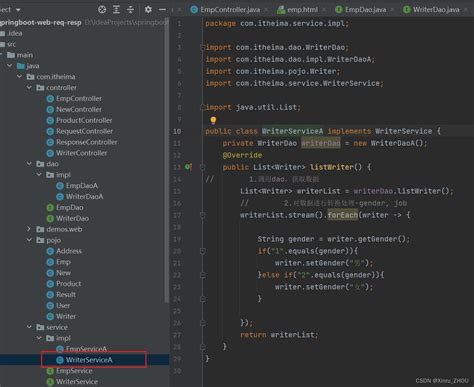Expand the demos.web package

29,229
